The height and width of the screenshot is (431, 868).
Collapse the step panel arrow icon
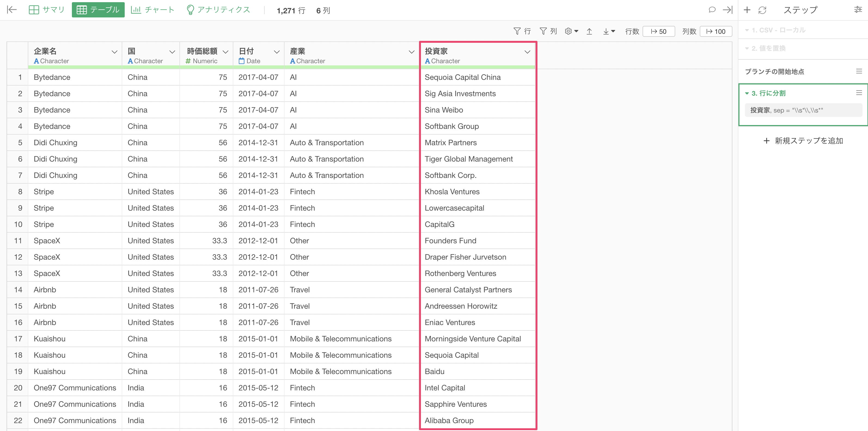(728, 10)
